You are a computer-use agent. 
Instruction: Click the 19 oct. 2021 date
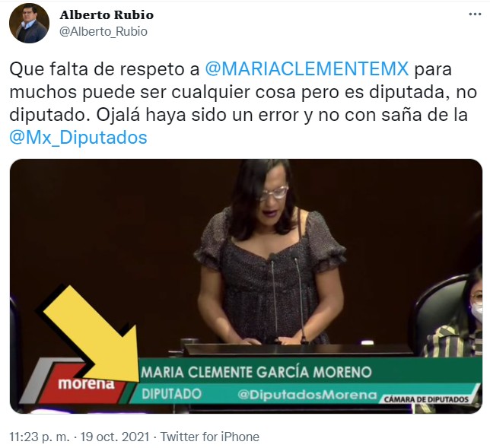tap(115, 437)
